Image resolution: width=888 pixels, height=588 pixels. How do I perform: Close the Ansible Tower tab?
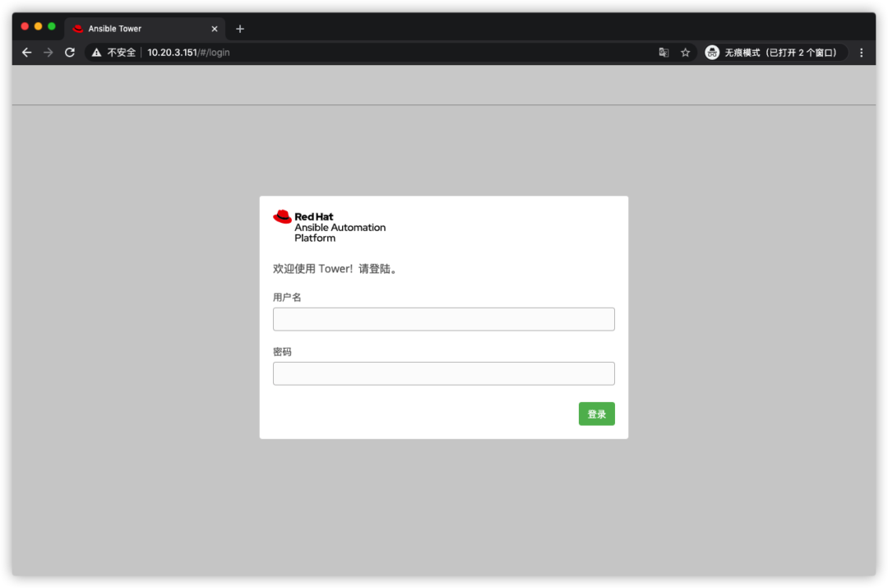pyautogui.click(x=215, y=29)
